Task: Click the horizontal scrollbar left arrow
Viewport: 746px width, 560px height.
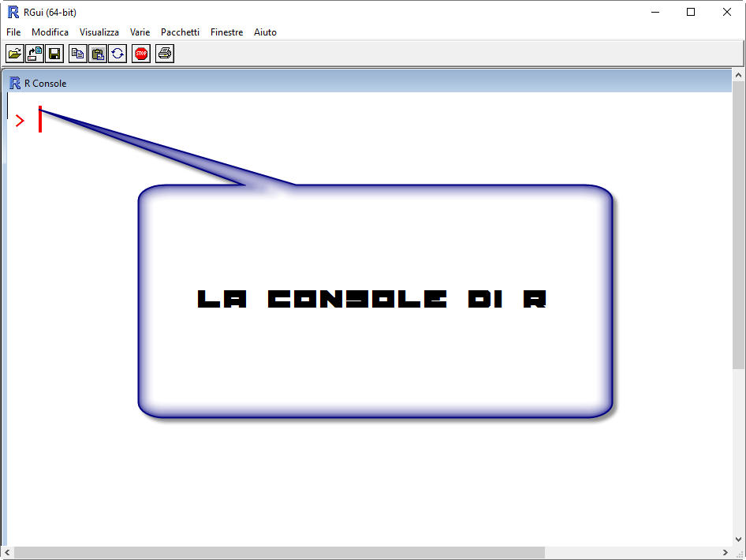Action: tap(7, 552)
